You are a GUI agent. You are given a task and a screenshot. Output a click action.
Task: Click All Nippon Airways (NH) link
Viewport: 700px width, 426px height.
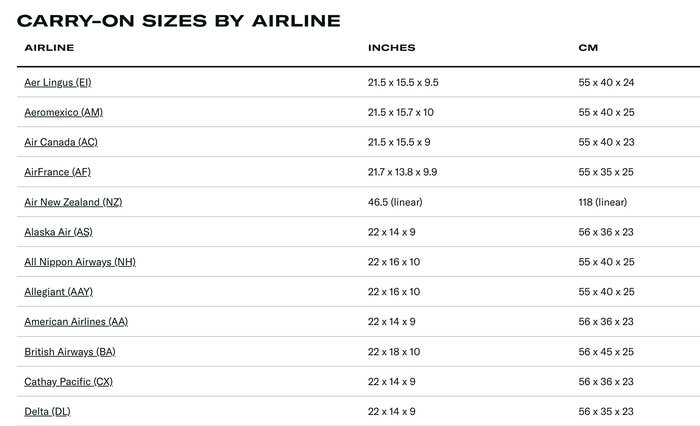[x=80, y=262]
